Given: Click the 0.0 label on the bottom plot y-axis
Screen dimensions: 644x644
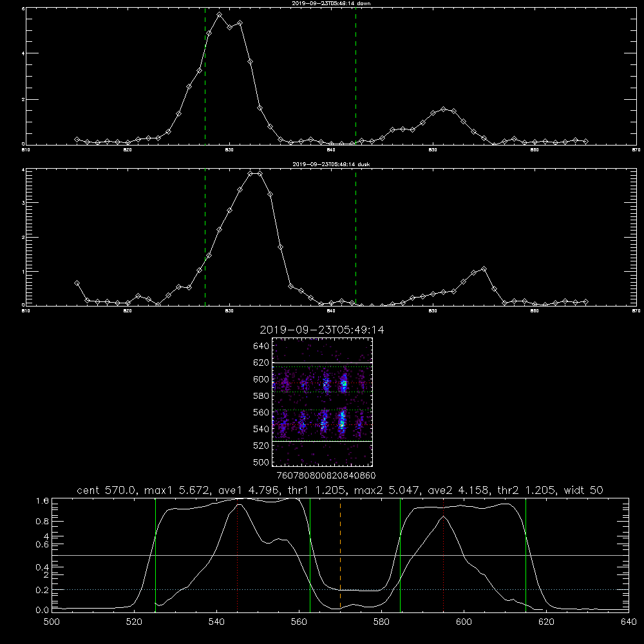Looking at the screenshot, I should point(43,610).
